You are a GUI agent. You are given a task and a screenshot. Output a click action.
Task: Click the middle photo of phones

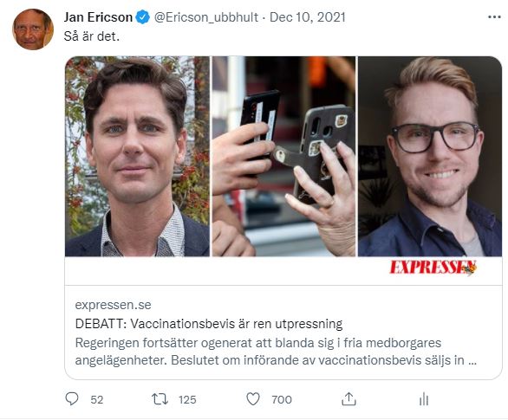pyautogui.click(x=283, y=156)
